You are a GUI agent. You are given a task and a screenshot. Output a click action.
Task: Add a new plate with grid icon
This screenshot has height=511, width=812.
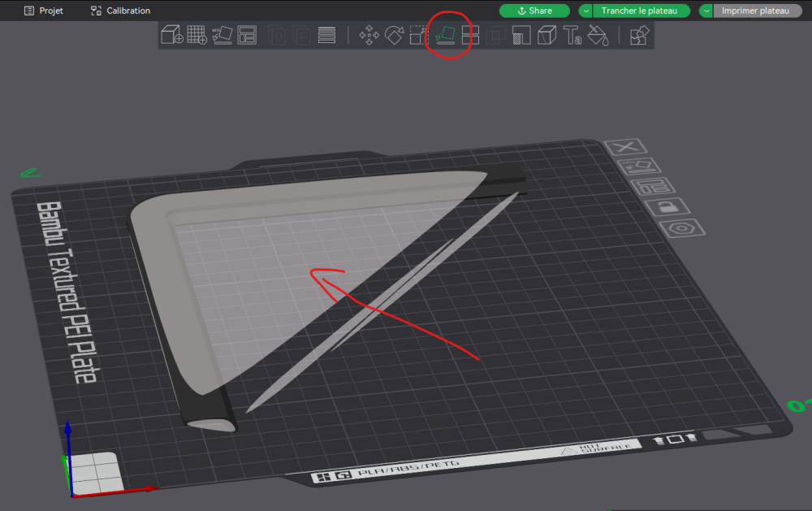[x=197, y=35]
